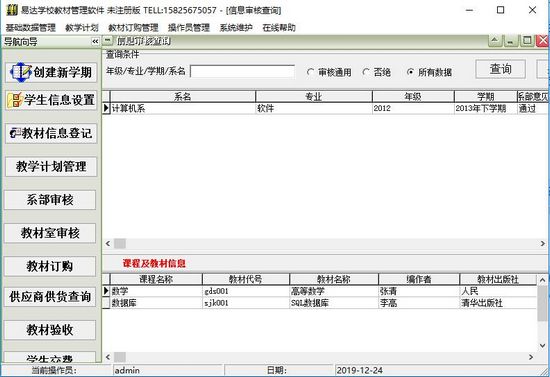
Task: Restore the inner 信息审核查询 window
Action: point(527,41)
